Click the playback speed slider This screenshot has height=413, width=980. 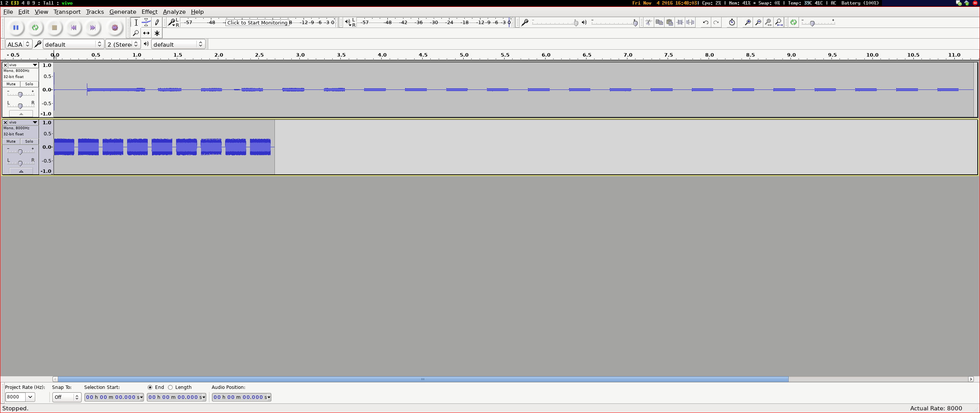point(818,23)
